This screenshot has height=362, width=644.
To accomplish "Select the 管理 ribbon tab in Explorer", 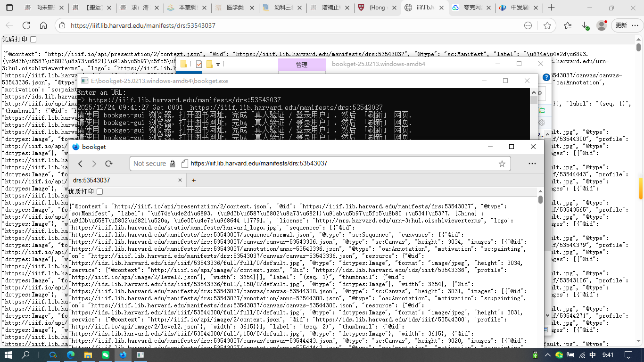I will coord(302,65).
